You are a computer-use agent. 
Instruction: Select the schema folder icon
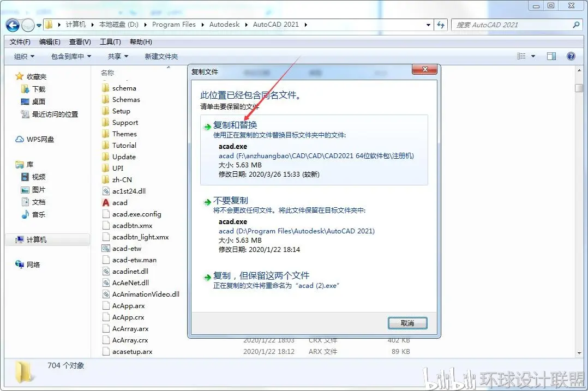(106, 88)
